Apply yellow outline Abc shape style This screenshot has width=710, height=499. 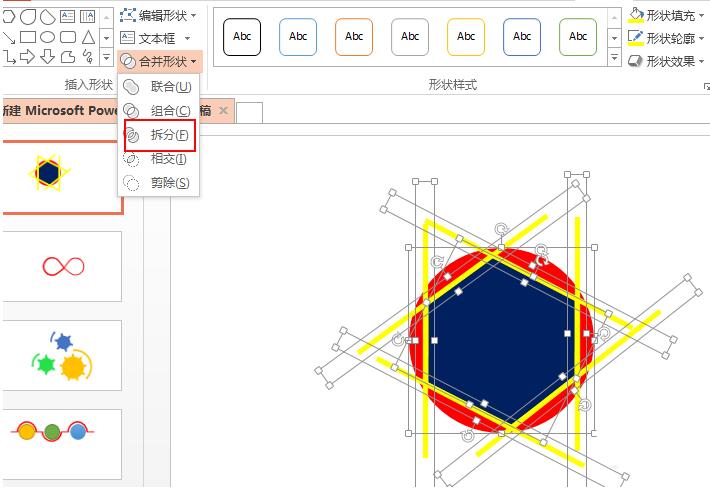[465, 37]
